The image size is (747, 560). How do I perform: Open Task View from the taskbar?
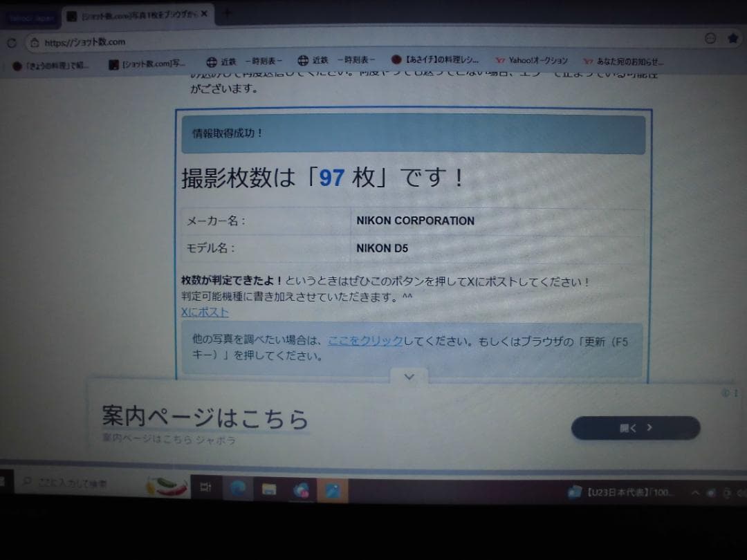click(x=205, y=489)
